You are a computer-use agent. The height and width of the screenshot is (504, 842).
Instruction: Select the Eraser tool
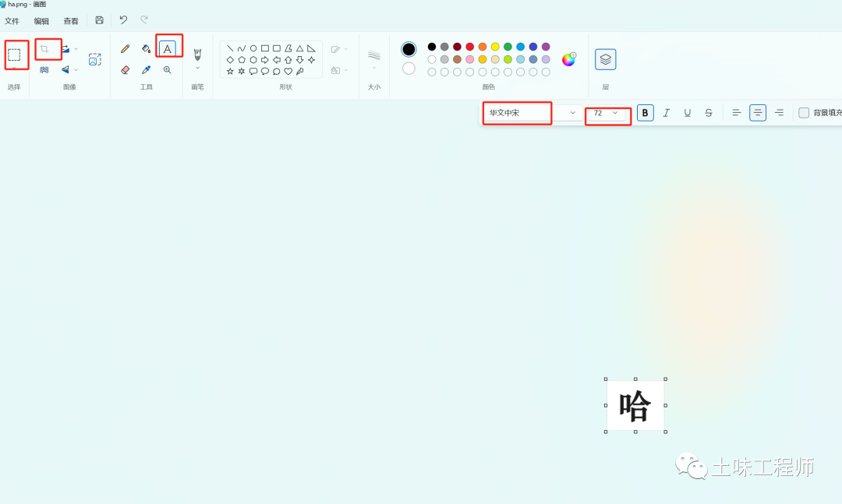coord(125,69)
